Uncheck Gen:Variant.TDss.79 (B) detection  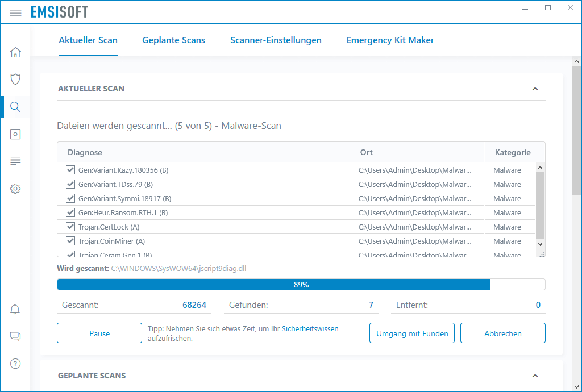(x=70, y=184)
